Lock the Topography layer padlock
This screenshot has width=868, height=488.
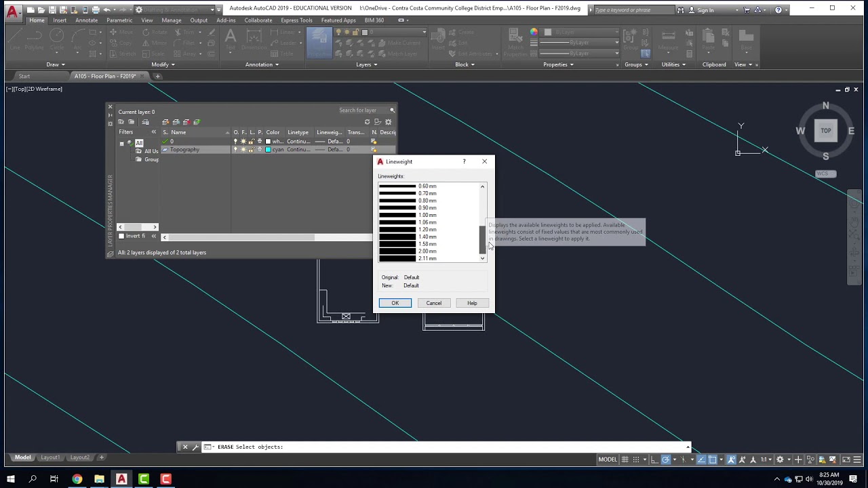pyautogui.click(x=251, y=149)
